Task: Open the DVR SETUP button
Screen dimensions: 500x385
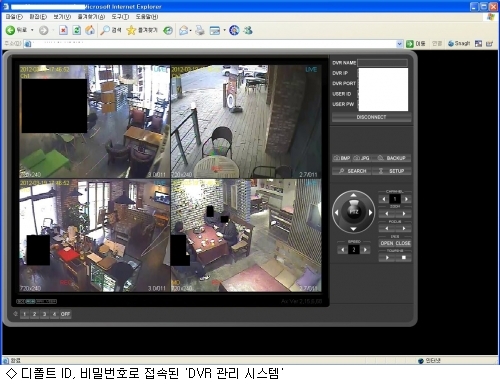Action: tap(392, 171)
